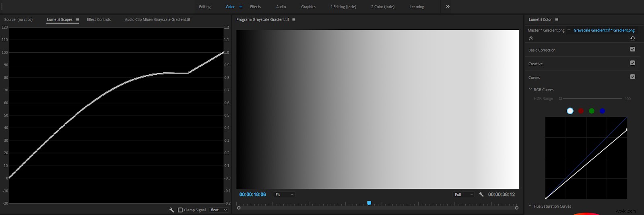The image size is (644, 215).
Task: Open the Source (no clips) tab
Action: [x=19, y=19]
